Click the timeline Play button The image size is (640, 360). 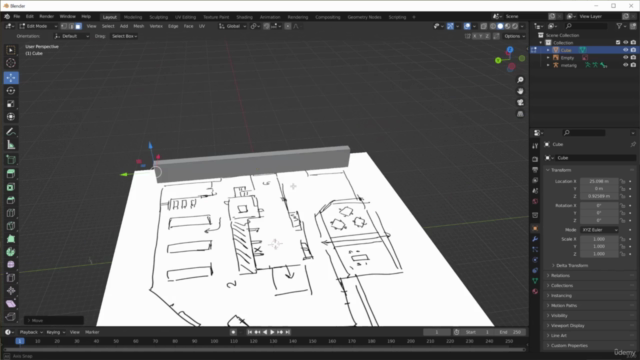click(272, 332)
